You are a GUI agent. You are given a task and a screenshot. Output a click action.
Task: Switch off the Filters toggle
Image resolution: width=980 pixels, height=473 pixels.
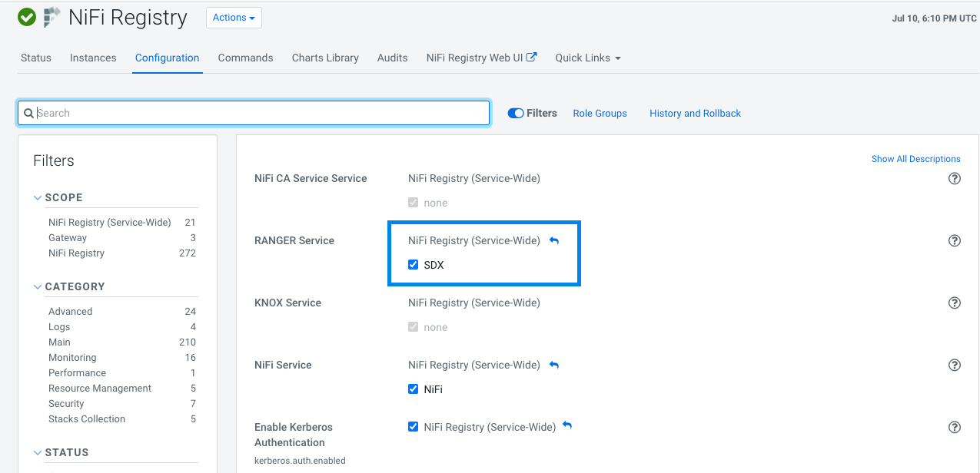point(516,113)
